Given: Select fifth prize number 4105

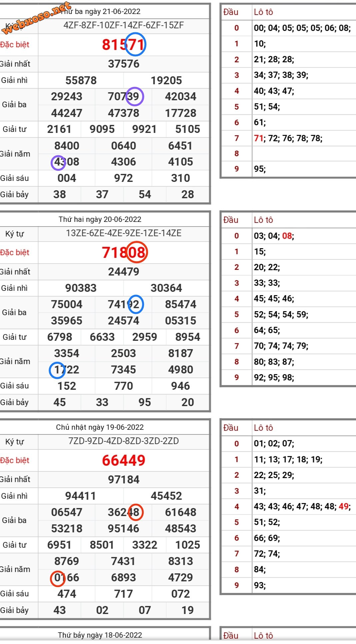Looking at the screenshot, I should (x=181, y=162).
